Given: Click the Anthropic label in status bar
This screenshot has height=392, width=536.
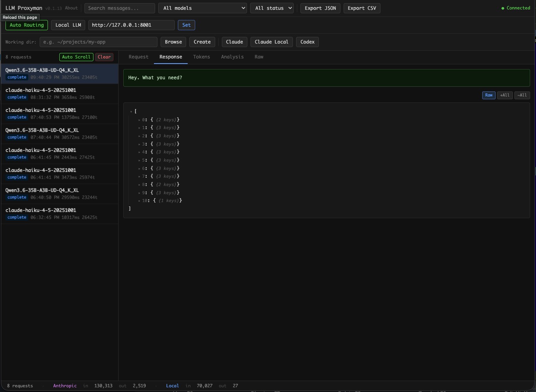Looking at the screenshot, I should click(x=65, y=386).
